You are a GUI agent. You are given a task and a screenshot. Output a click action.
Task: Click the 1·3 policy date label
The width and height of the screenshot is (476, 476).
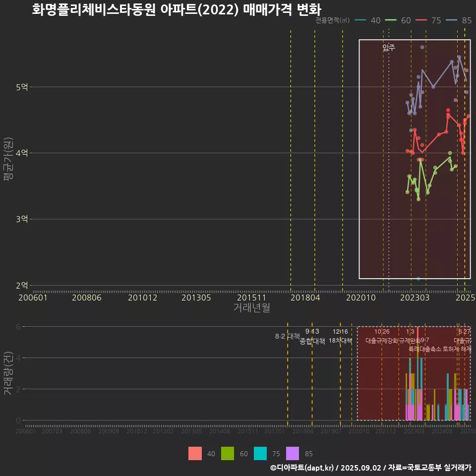[410, 332]
